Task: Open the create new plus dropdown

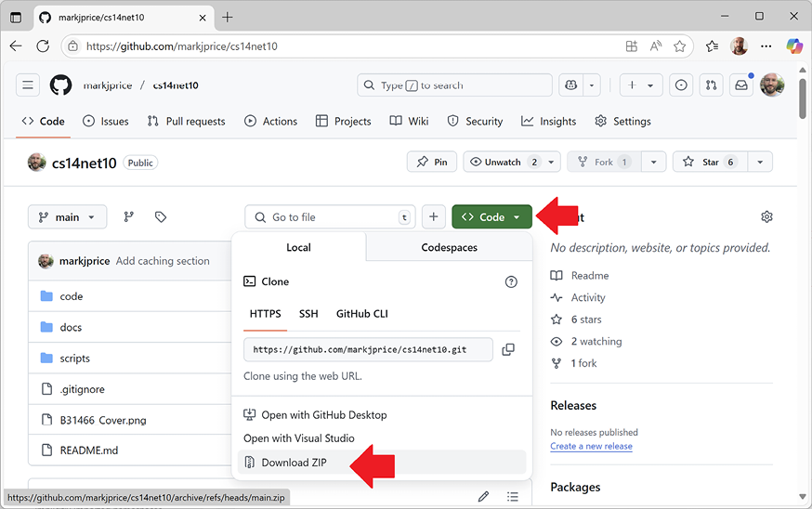Action: (x=641, y=85)
